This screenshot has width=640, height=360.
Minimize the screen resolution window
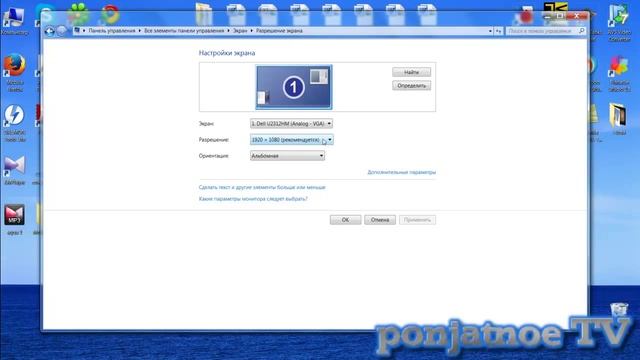(548, 16)
